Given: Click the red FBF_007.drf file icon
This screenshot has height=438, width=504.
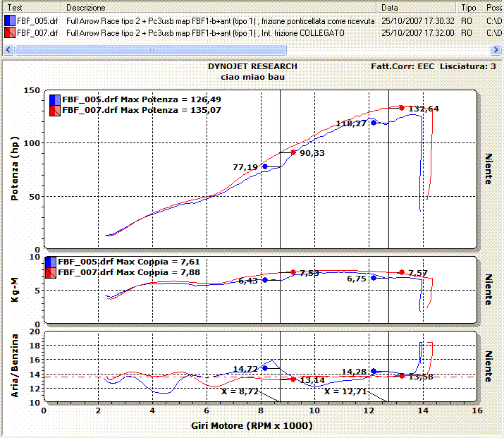Looking at the screenshot, I should click(8, 32).
